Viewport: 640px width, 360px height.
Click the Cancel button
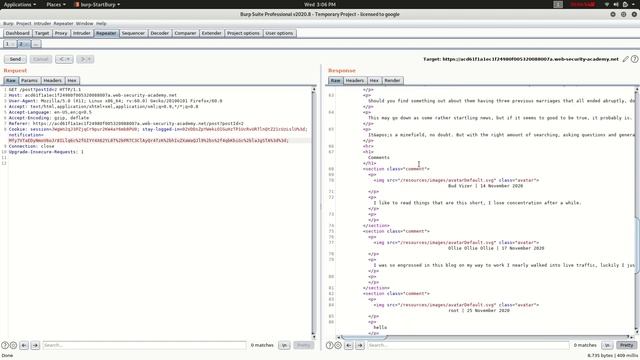[x=41, y=59]
